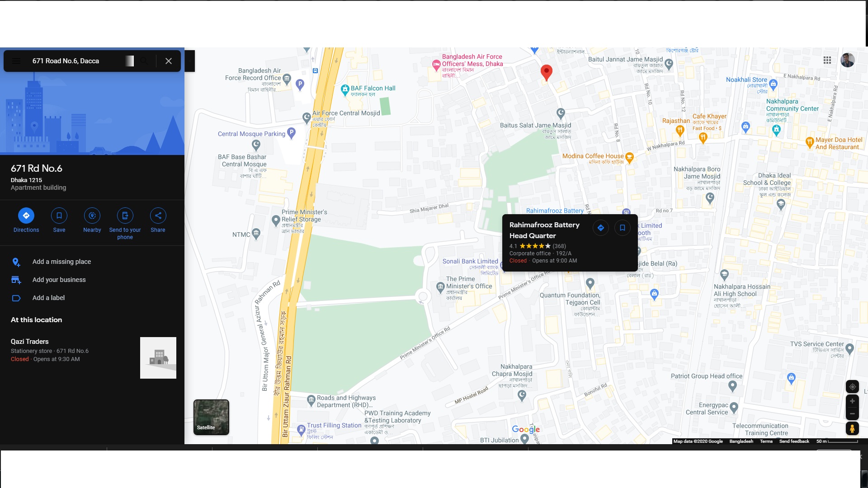Show your current location
868x488 pixels.
click(852, 387)
